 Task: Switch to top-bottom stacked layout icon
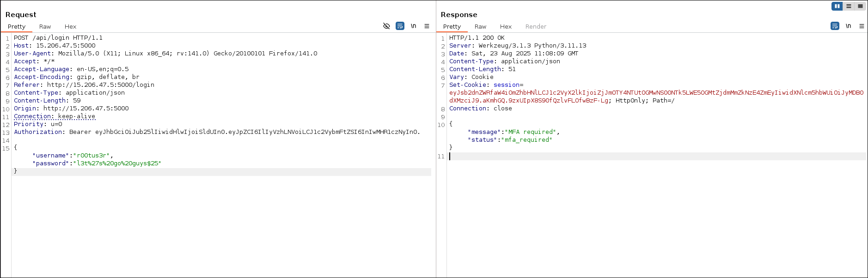coord(849,6)
